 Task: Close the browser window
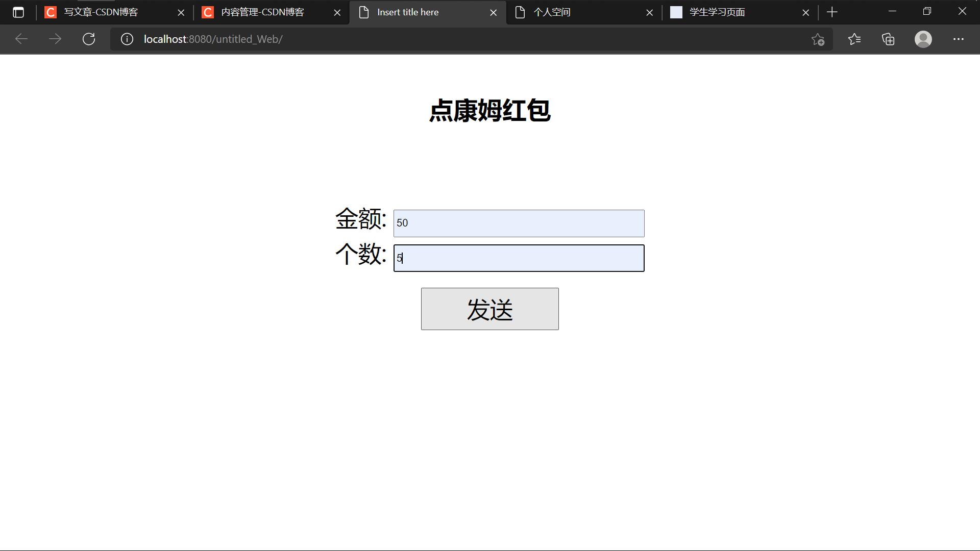[962, 11]
